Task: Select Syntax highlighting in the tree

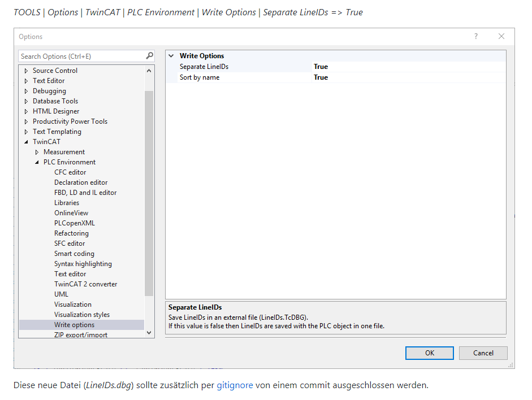Action: [x=83, y=264]
